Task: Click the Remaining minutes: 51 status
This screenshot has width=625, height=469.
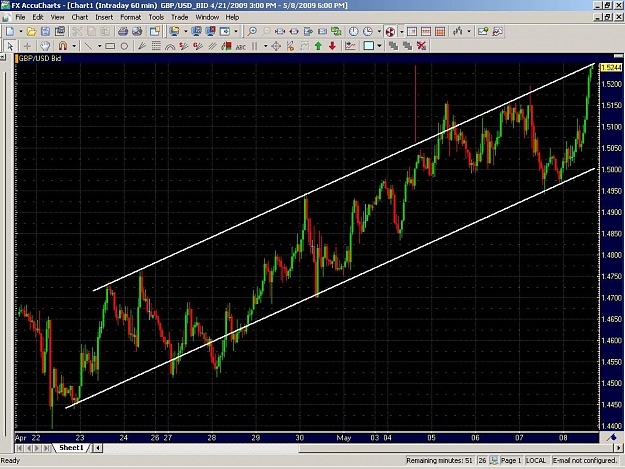Action: click(439, 461)
